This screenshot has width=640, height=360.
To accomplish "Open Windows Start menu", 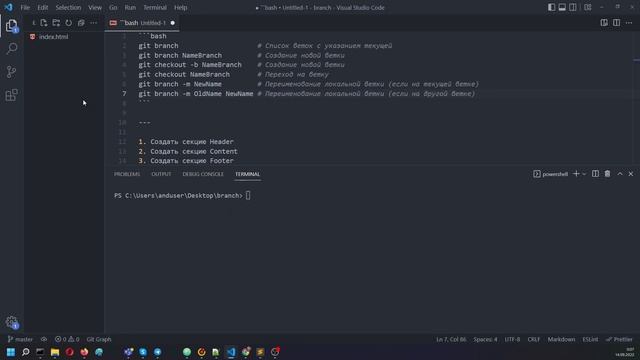I will coord(11,352).
